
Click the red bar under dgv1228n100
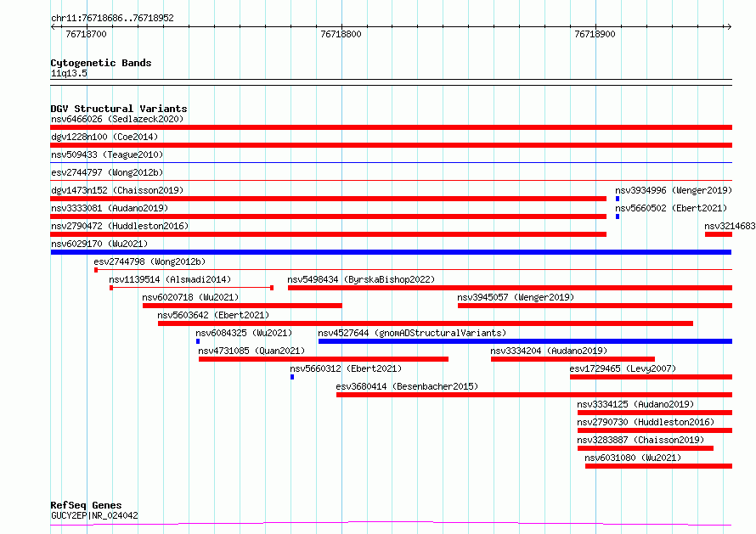pos(391,145)
